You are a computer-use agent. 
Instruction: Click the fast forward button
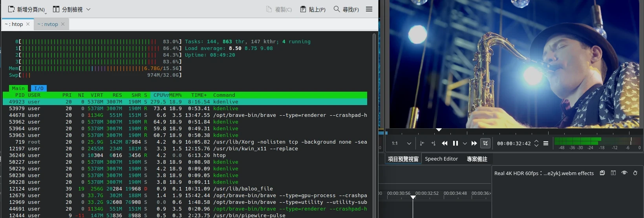coord(474,144)
